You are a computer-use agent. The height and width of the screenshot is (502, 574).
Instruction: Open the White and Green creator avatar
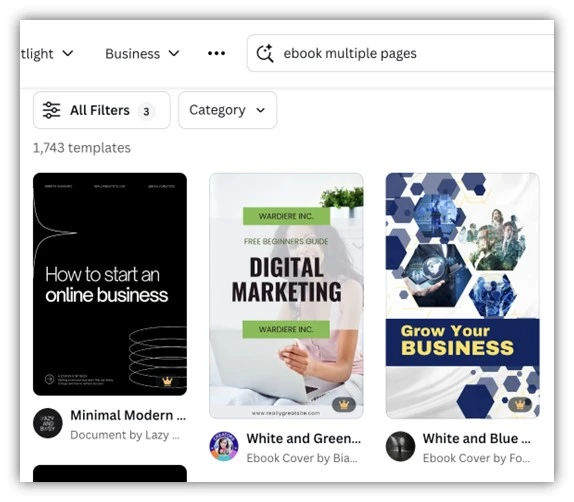[224, 446]
